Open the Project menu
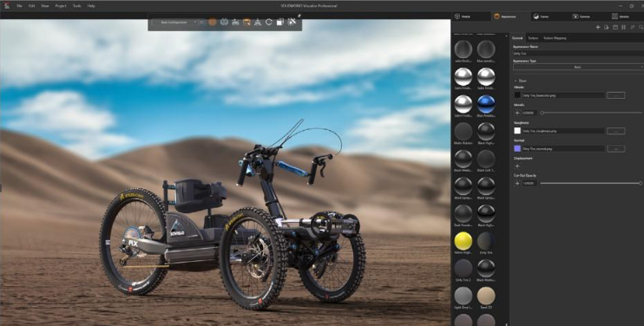 click(61, 6)
